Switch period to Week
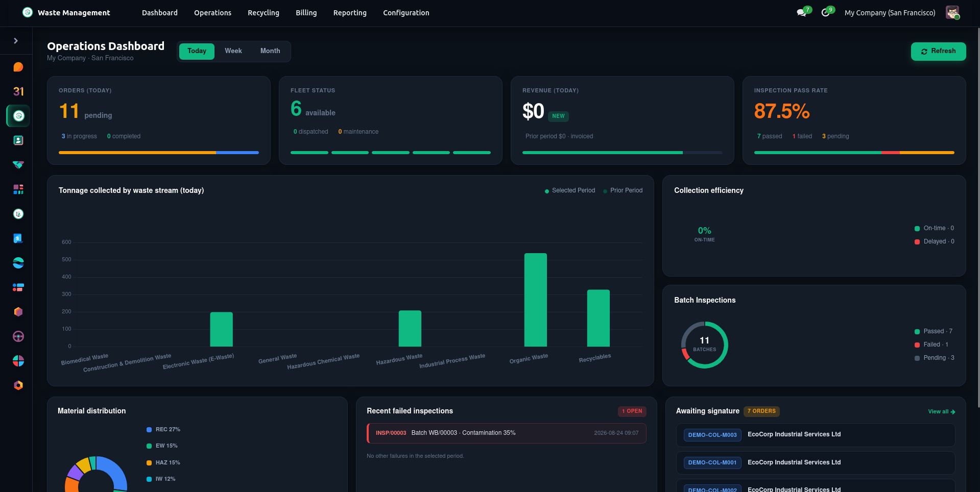Screen dimensions: 980x492 233,51
